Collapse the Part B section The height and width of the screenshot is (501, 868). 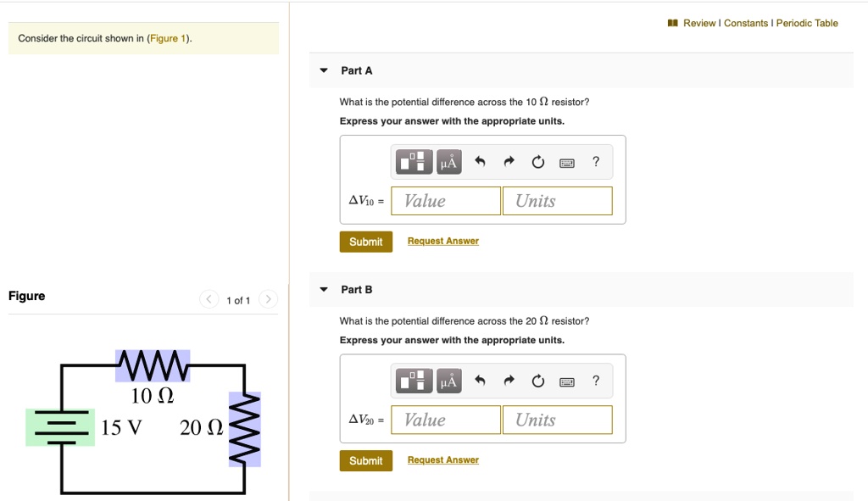pyautogui.click(x=323, y=289)
